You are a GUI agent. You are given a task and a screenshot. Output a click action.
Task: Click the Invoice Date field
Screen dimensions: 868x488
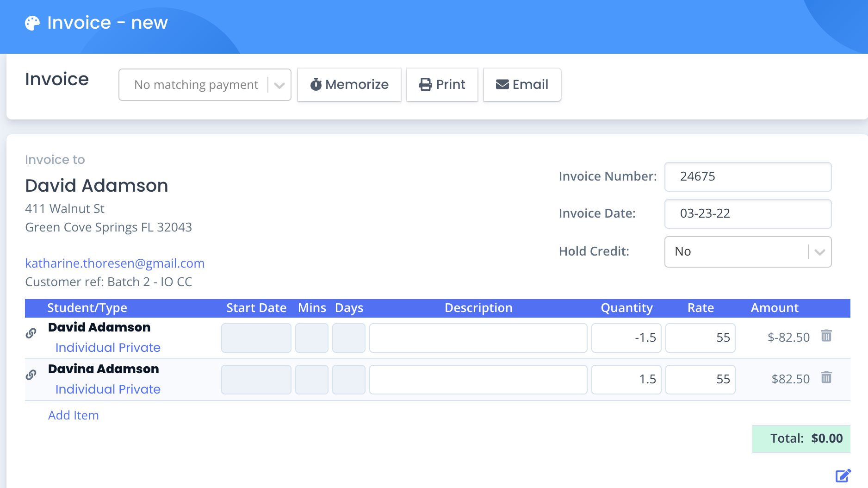[x=748, y=214]
